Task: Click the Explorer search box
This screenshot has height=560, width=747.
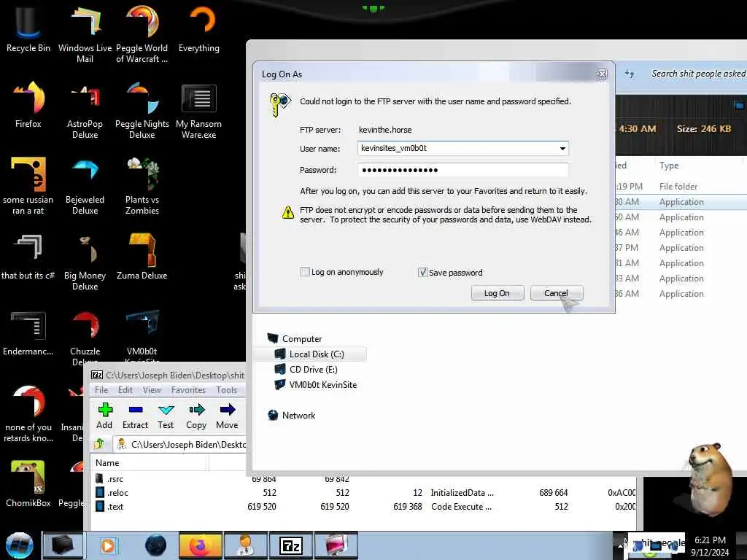Action: [x=697, y=74]
